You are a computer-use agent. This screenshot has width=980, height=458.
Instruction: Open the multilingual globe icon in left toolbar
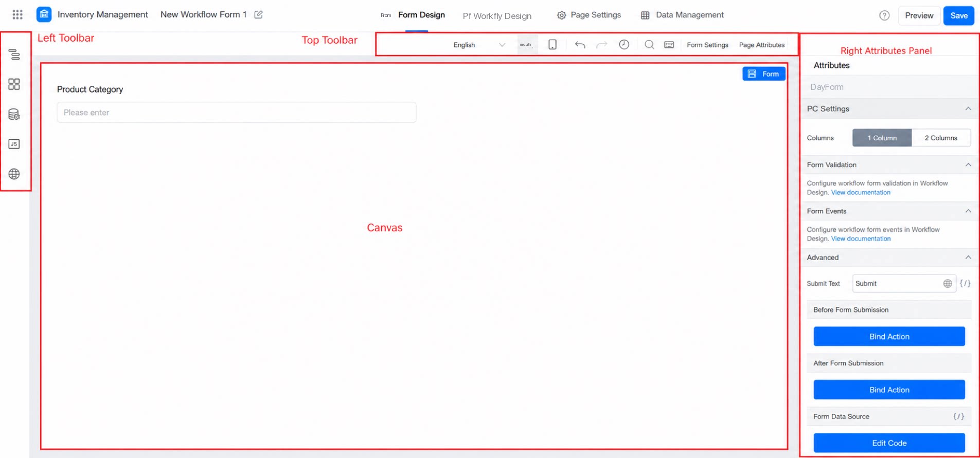14,174
